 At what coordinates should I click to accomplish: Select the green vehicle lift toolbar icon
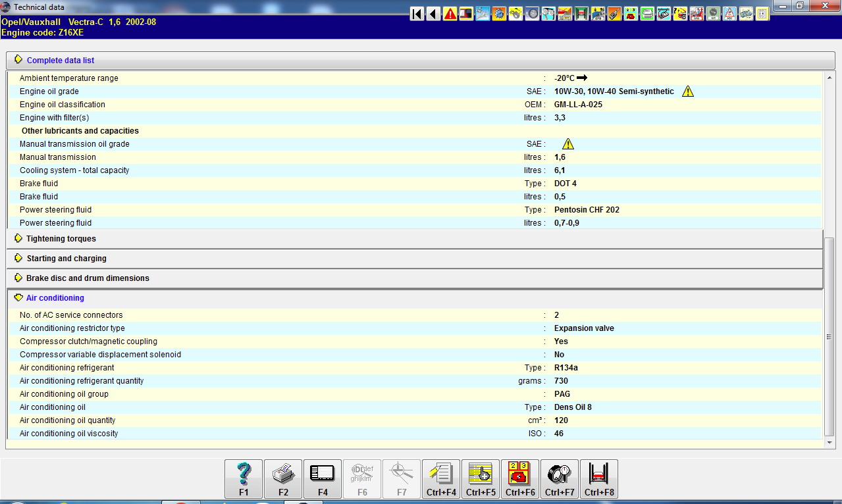pos(582,13)
